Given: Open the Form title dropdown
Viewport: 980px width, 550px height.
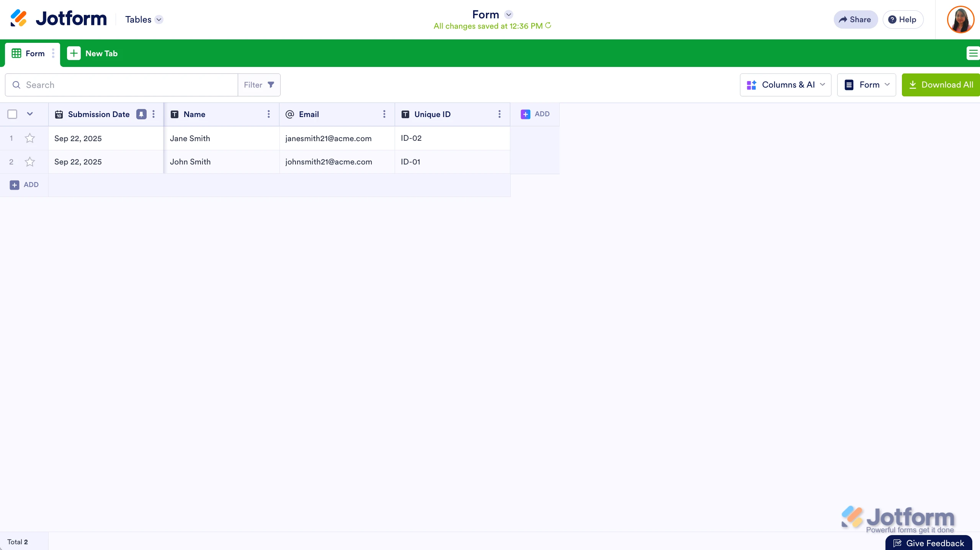Looking at the screenshot, I should tap(509, 14).
